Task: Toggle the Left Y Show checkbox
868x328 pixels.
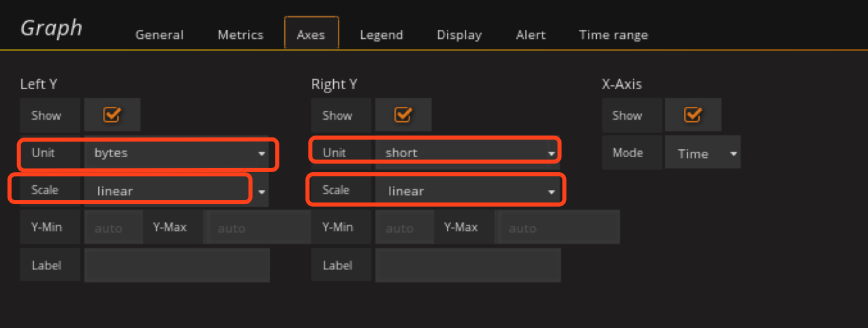Action: tap(112, 115)
